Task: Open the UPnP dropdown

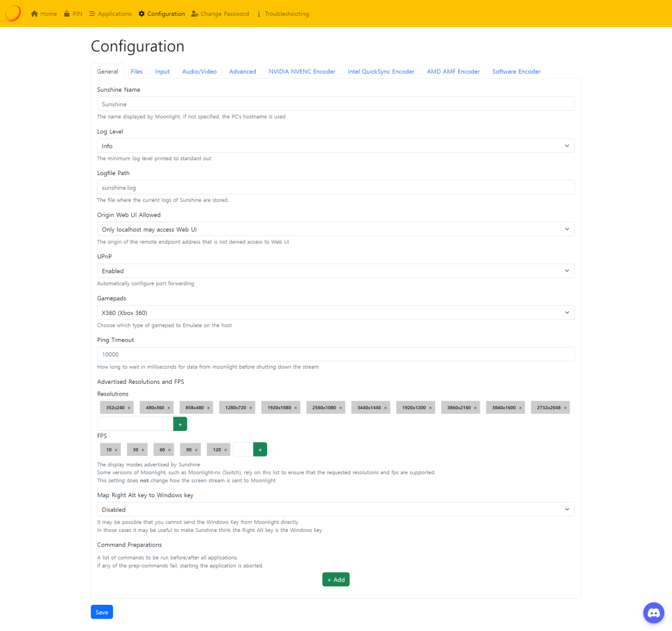Action: pos(335,271)
